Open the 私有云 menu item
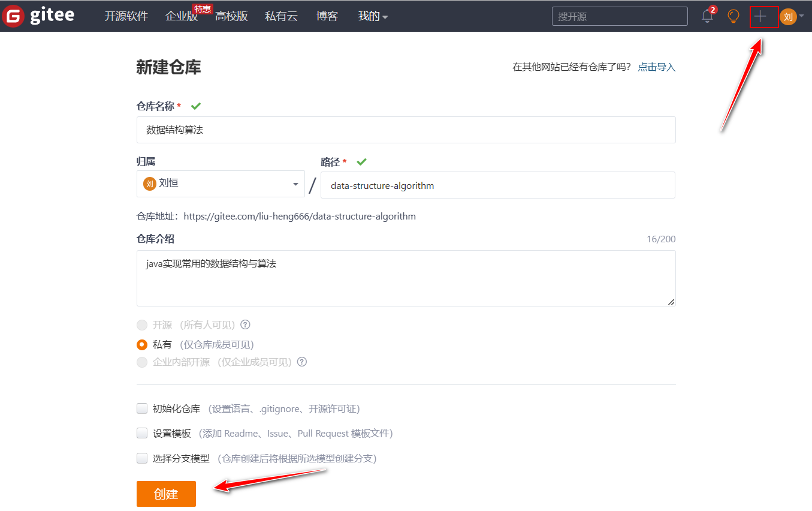The image size is (812, 511). tap(281, 16)
